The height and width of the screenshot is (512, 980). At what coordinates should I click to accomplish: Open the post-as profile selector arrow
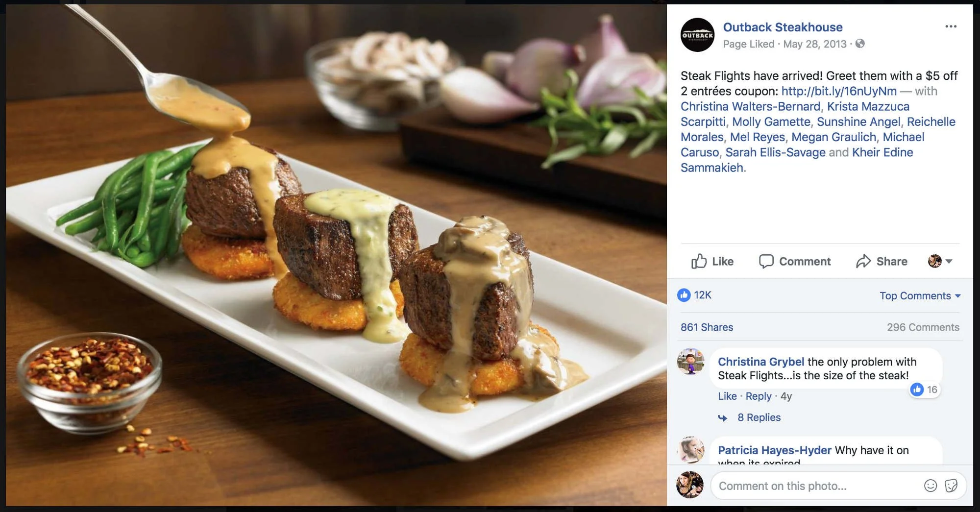(940, 261)
